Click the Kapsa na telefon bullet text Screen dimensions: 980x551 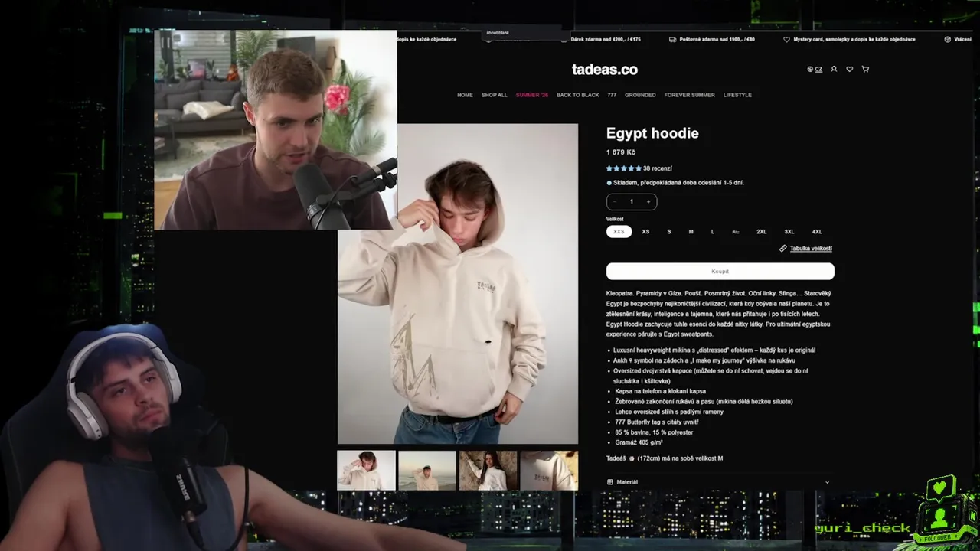point(660,391)
